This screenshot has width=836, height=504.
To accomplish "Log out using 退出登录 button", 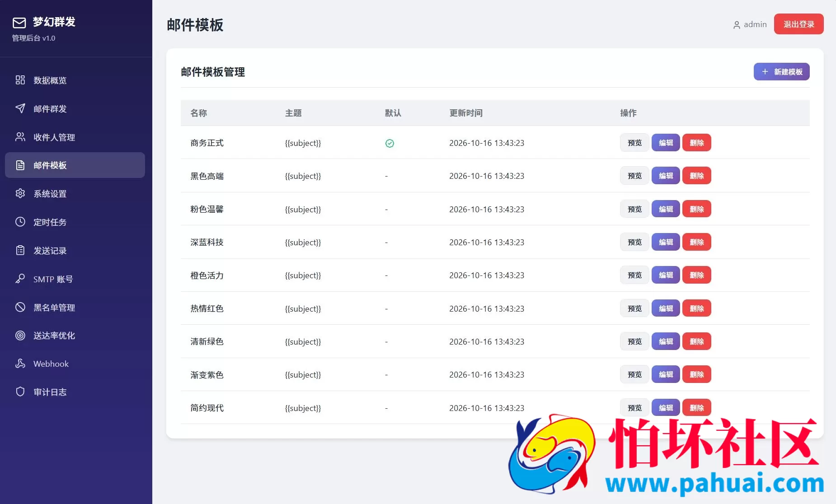I will click(x=798, y=24).
